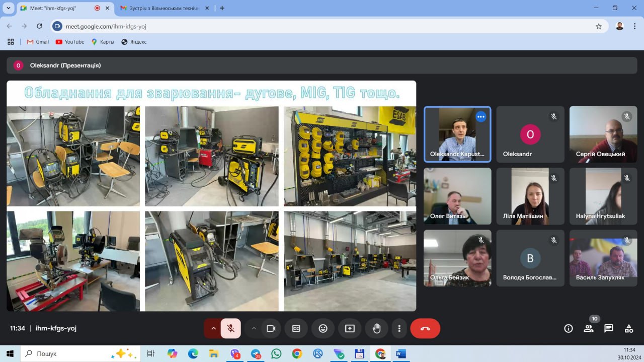Viewport: 644px width, 362px height.
Task: Show the participants people panel
Action: pyautogui.click(x=588, y=328)
